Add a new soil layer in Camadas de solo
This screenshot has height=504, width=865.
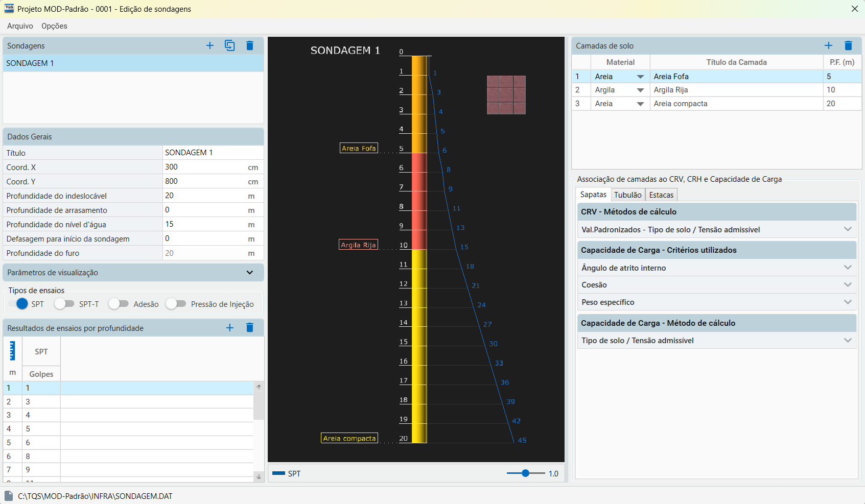click(828, 45)
